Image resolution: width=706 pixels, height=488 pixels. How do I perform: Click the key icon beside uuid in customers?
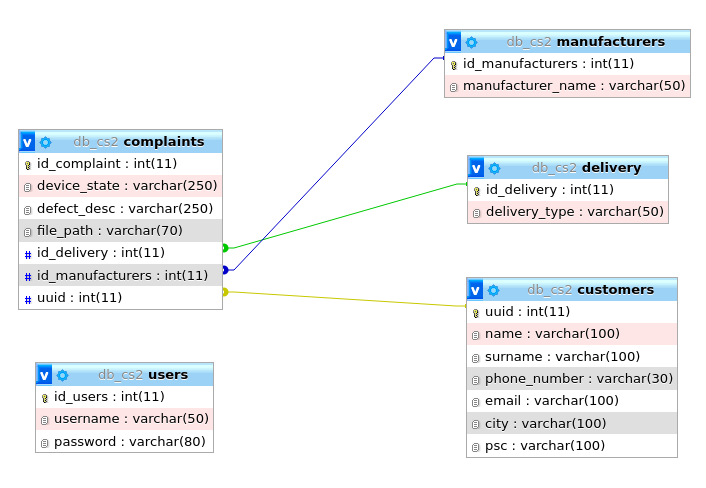point(476,312)
